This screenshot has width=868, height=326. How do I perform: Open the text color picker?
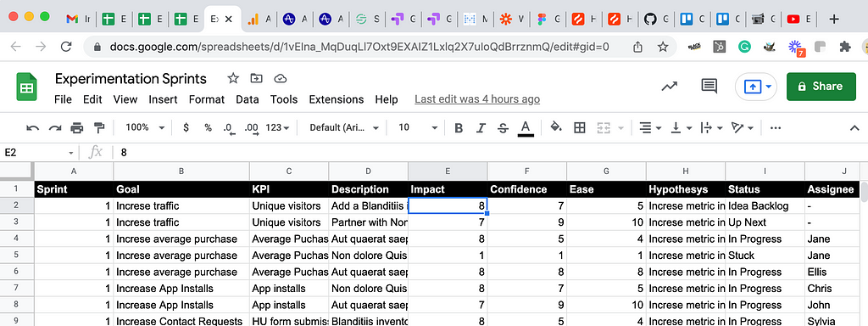point(526,128)
